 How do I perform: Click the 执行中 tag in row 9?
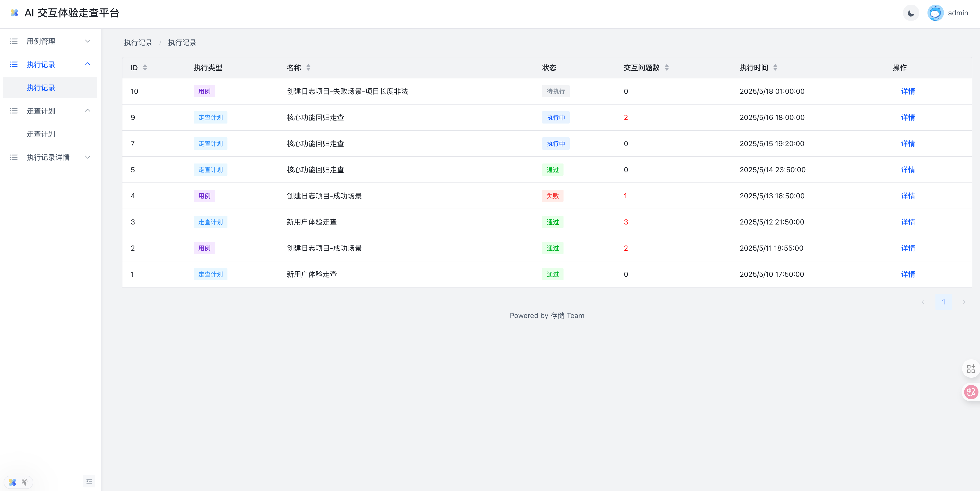coord(555,118)
